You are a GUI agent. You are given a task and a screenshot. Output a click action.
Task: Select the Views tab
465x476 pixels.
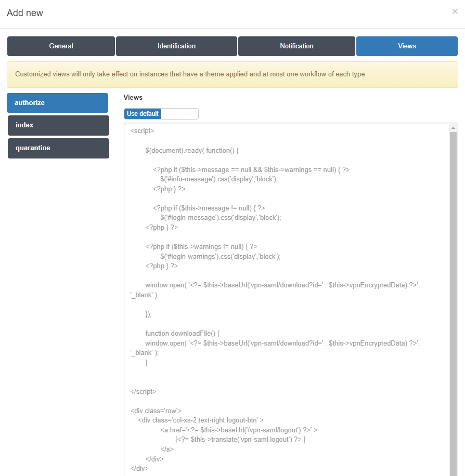click(x=407, y=46)
